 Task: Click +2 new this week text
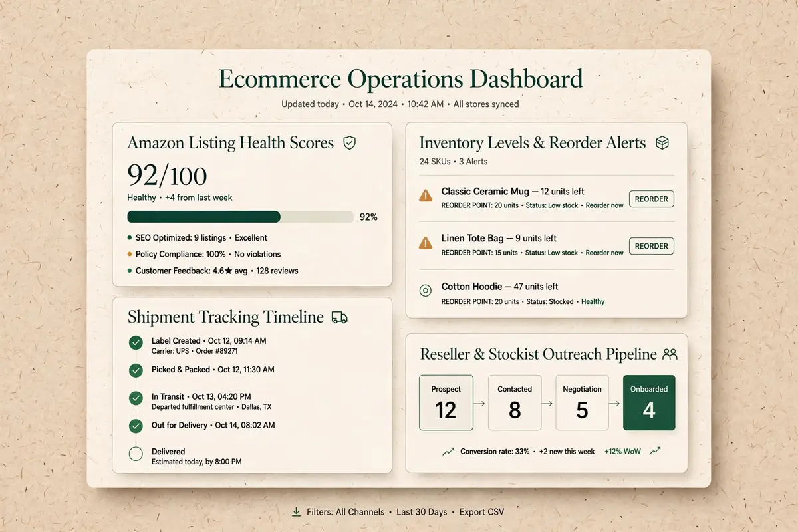tap(567, 451)
